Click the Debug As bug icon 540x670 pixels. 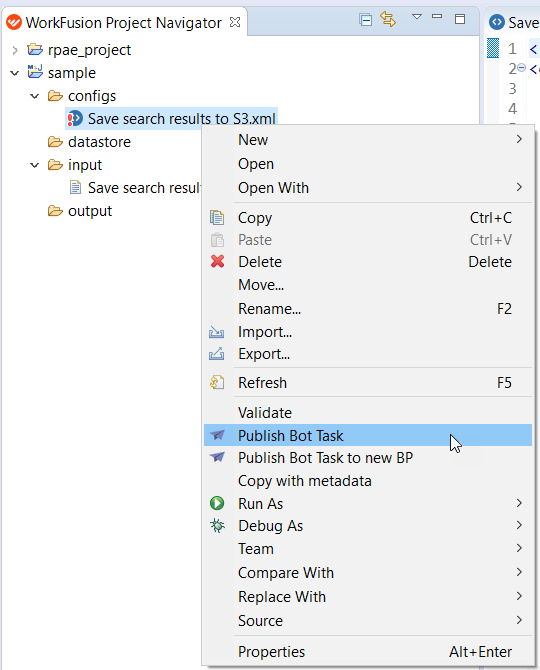coord(217,526)
